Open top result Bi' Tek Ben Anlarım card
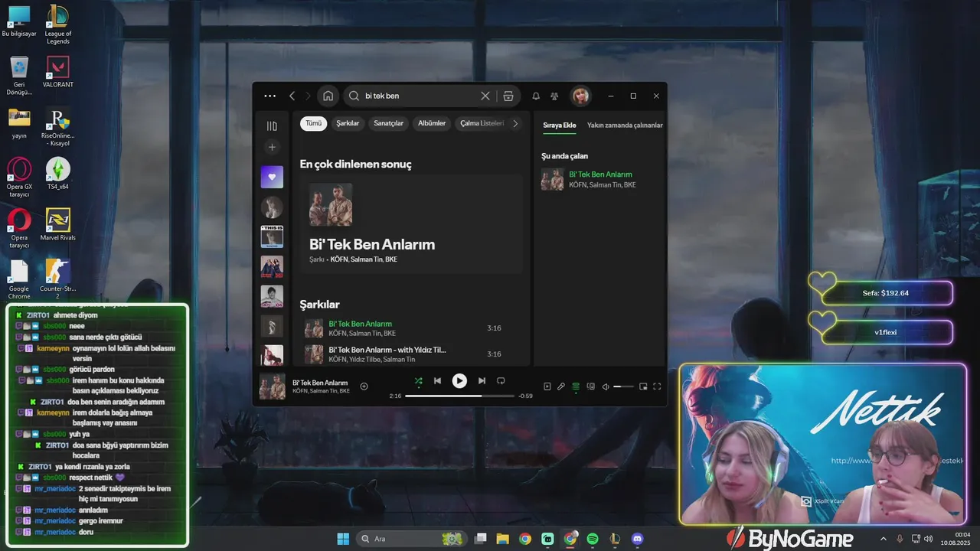This screenshot has width=980, height=551. (410, 223)
